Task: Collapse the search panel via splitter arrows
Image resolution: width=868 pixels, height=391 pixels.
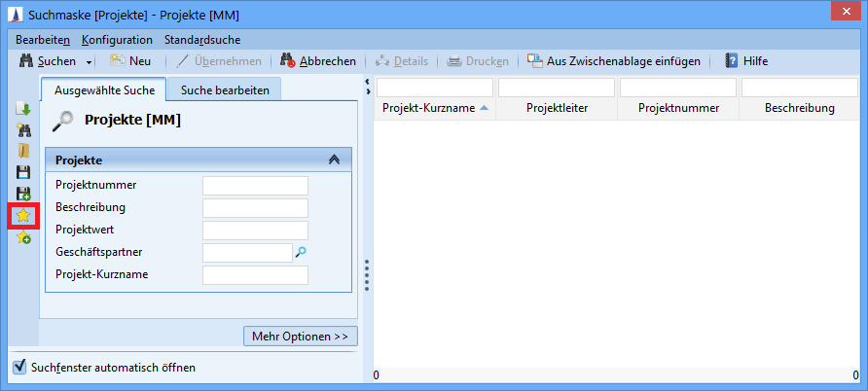Action: coord(366,82)
